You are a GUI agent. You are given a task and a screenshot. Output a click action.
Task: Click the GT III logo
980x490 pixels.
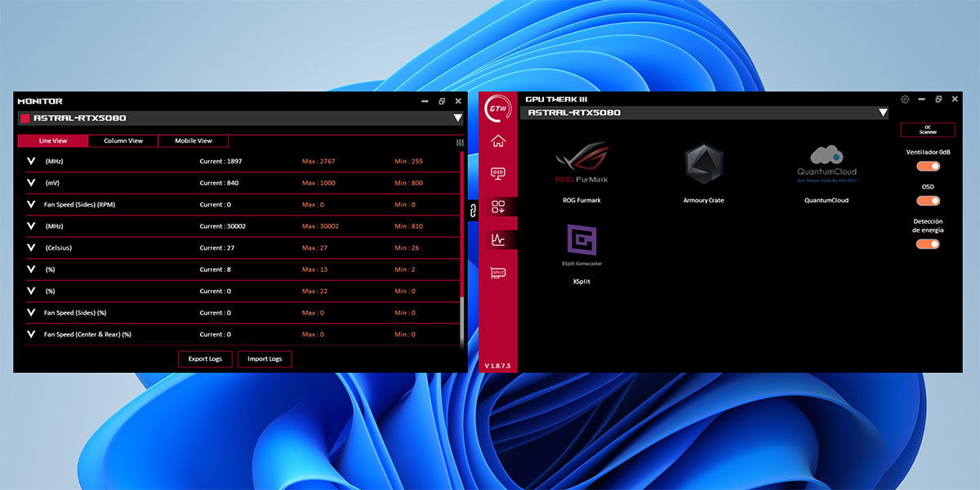tap(497, 107)
